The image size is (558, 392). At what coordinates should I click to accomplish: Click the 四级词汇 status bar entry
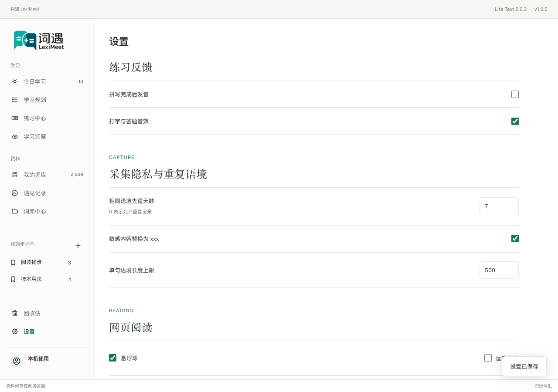point(543,386)
